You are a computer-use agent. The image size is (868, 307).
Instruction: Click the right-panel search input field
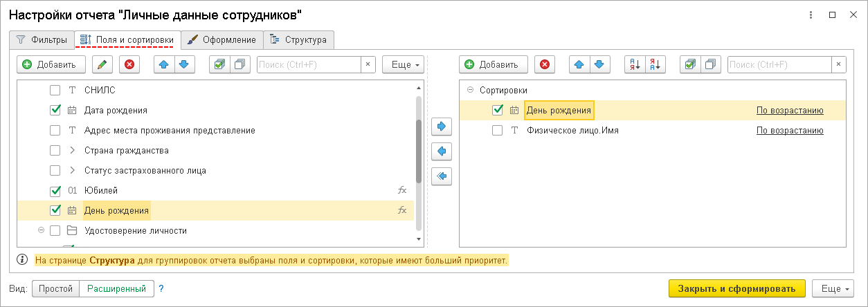click(x=777, y=64)
